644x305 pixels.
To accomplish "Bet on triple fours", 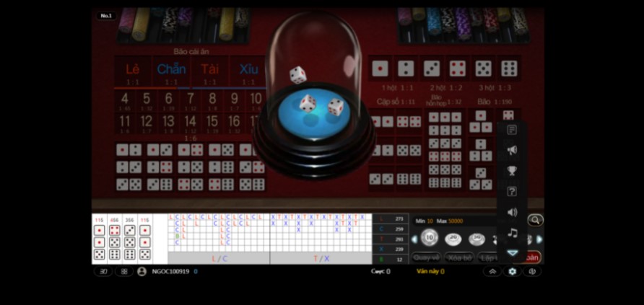I will (445, 156).
